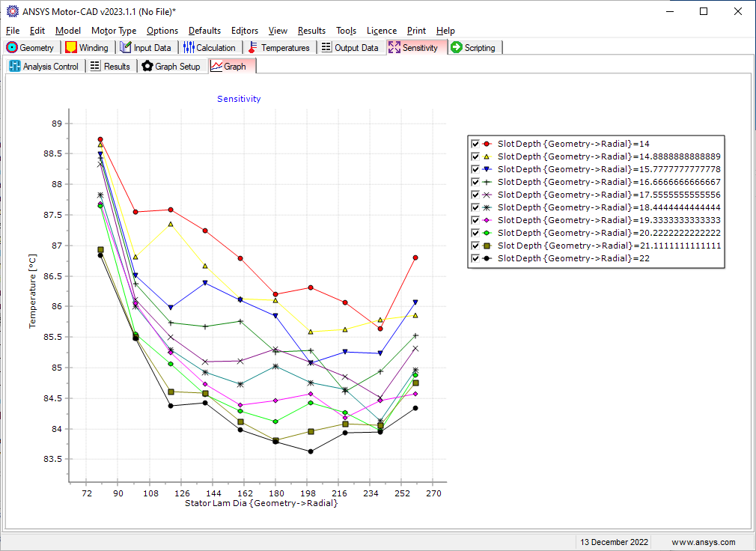Open the View menu
Viewport: 756px width, 551px height.
tap(278, 31)
